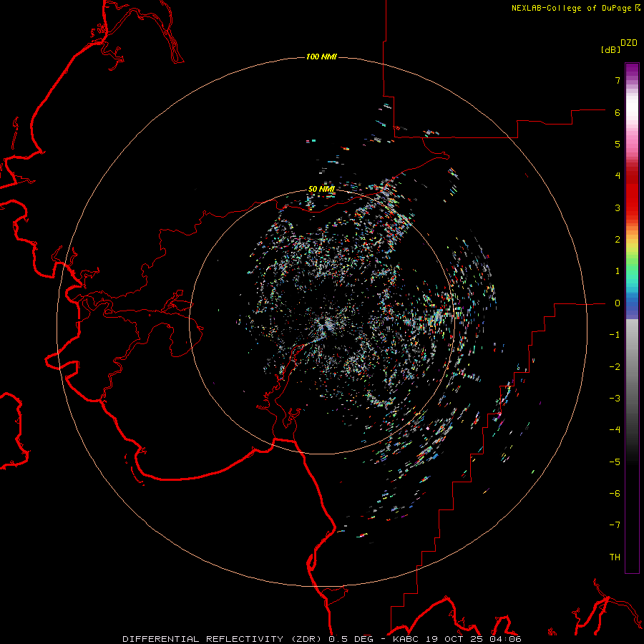The image size is (644, 644).
Task: Click the "-2" value on the dB scale
Action: pyautogui.click(x=615, y=367)
